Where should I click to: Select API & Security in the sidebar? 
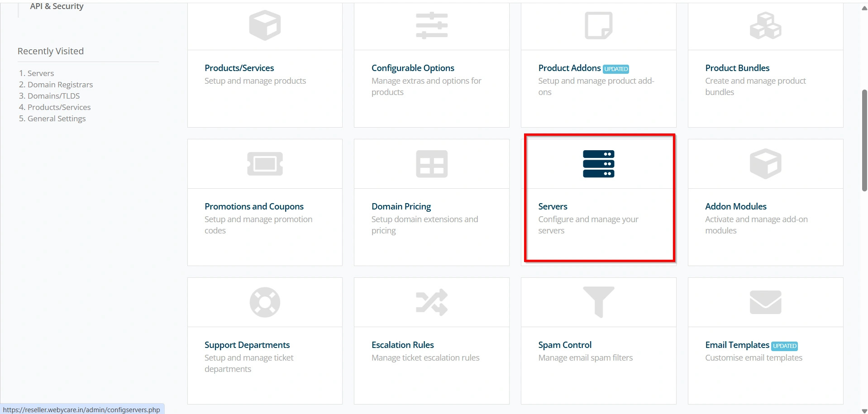coord(57,6)
